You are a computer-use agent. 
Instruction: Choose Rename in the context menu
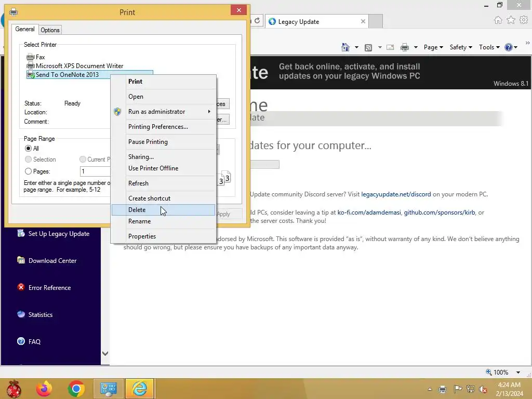(x=164, y=221)
